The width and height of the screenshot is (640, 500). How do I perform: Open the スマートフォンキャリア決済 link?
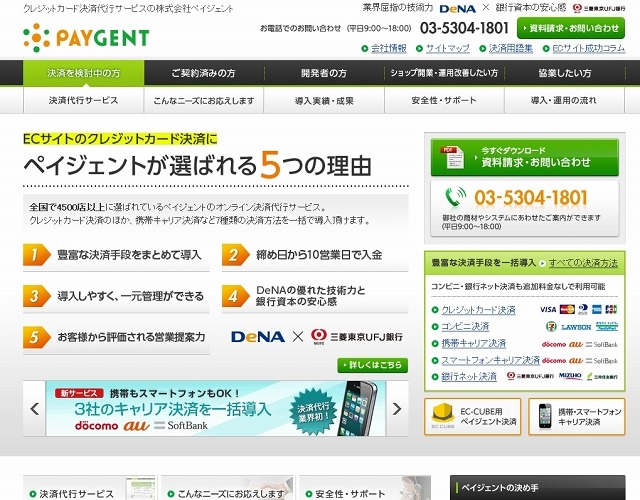click(491, 360)
